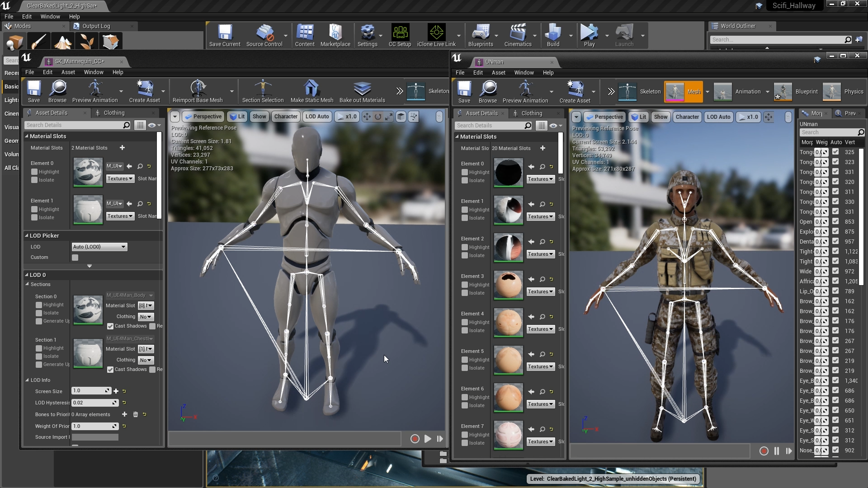Expand the LOD Info section
This screenshot has width=868, height=488.
[x=28, y=379]
